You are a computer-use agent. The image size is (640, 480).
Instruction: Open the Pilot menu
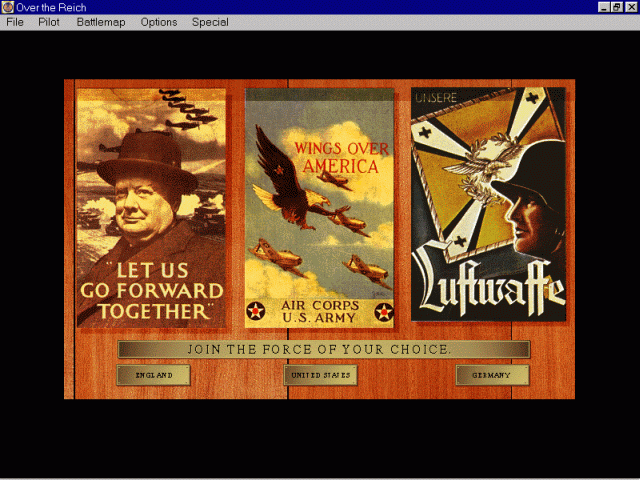click(x=49, y=22)
